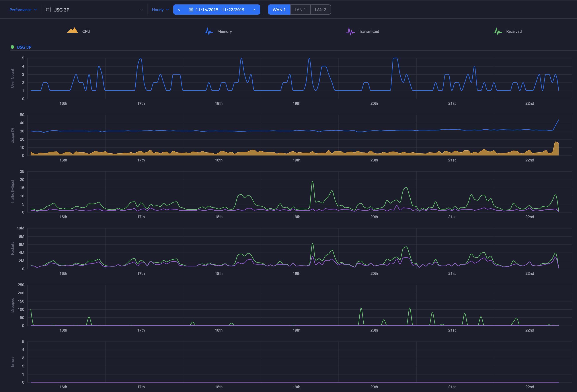Click the calendar date picker icon

pyautogui.click(x=191, y=9)
